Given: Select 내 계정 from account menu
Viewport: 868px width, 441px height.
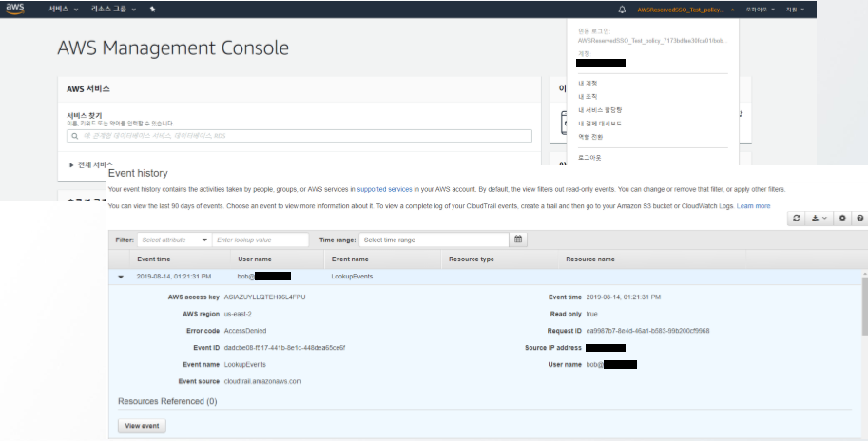Looking at the screenshot, I should point(588,84).
